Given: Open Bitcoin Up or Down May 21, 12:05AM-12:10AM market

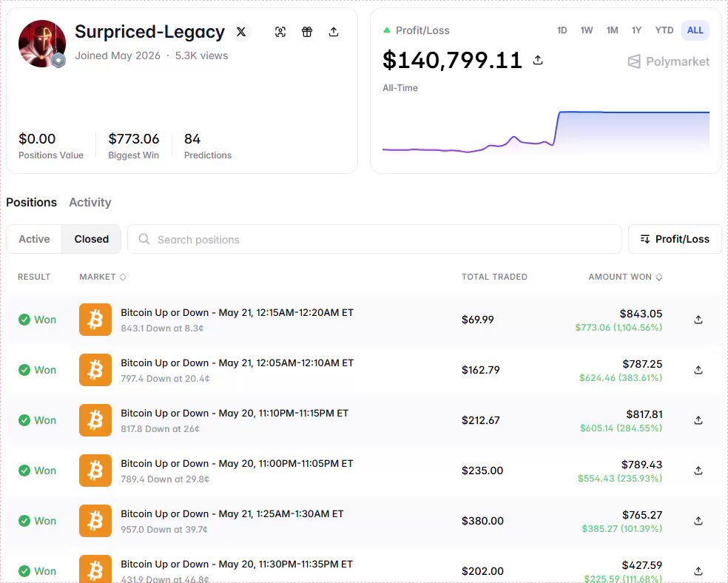Looking at the screenshot, I should point(237,363).
